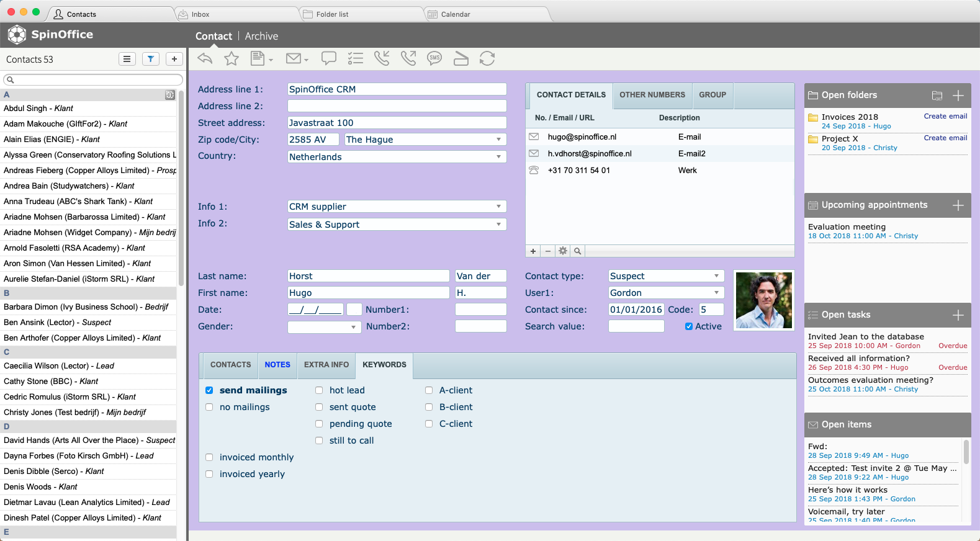Toggle the Active checkbox

pos(689,326)
